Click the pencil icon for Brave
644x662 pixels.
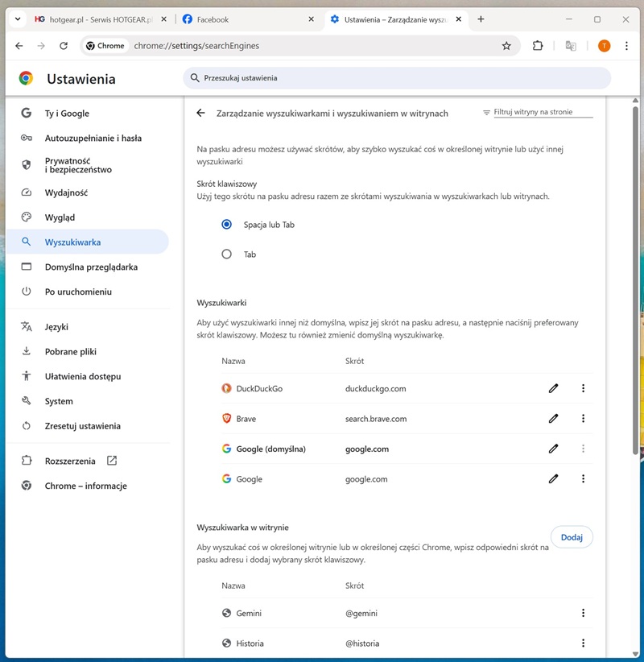coord(553,419)
